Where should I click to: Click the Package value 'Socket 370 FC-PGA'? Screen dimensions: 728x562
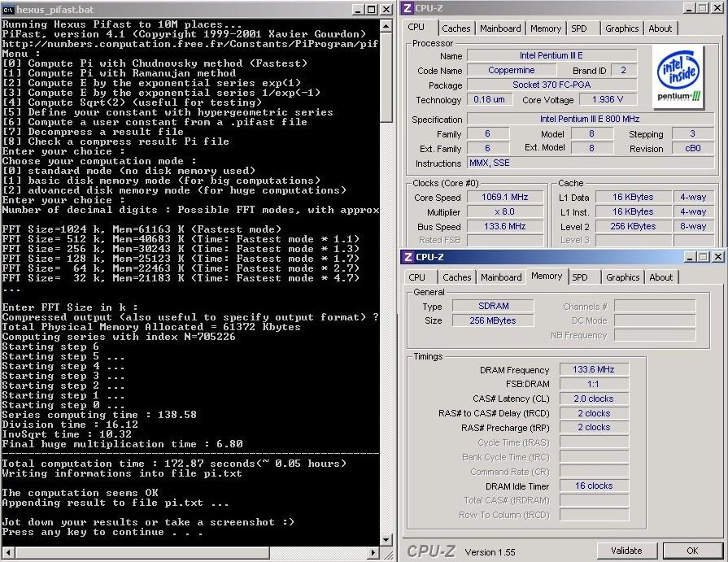click(x=551, y=85)
